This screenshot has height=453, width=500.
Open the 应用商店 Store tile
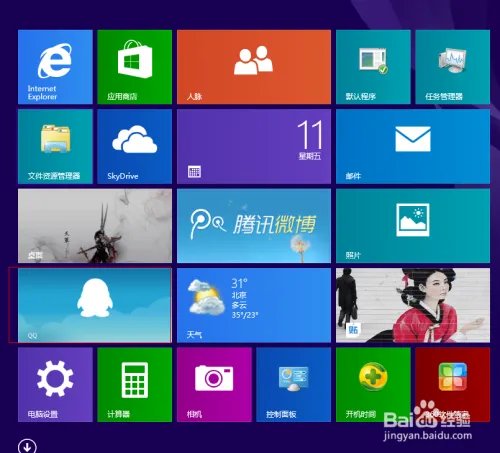coord(135,67)
